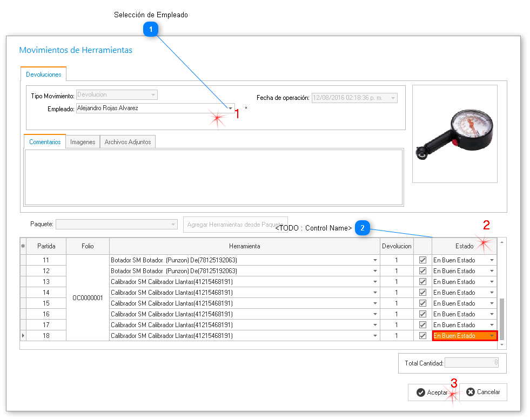Open the Empleado dropdown list

[231, 109]
